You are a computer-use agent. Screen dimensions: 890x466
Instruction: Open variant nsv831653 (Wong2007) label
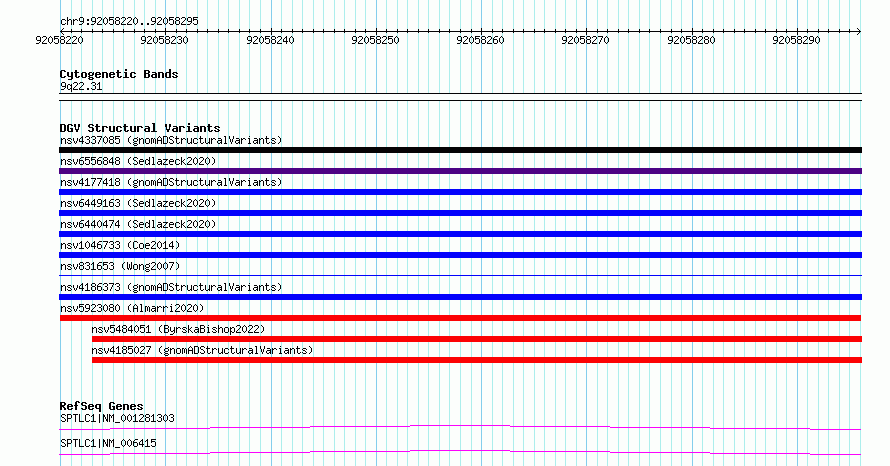tap(120, 266)
